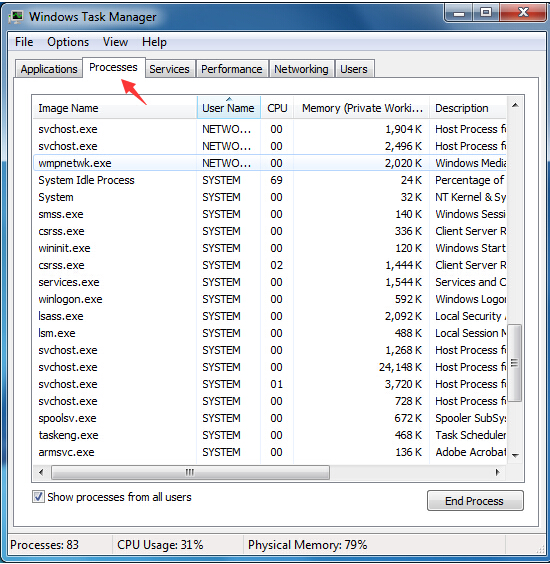
Task: Select the winlogon.exe process
Action: click(x=270, y=299)
